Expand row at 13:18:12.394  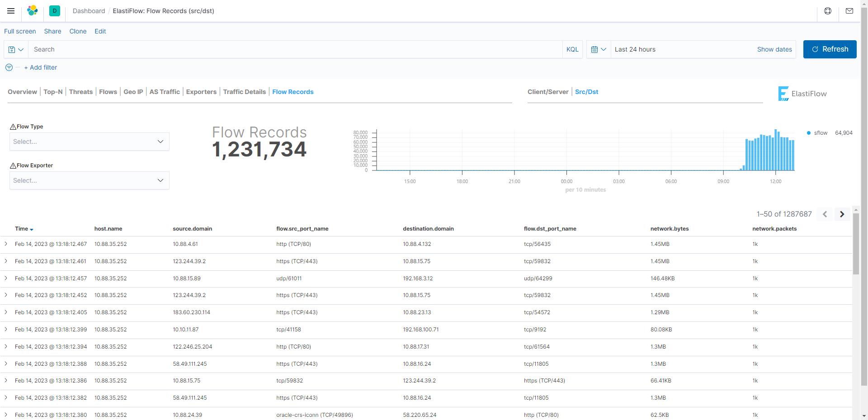click(x=6, y=347)
